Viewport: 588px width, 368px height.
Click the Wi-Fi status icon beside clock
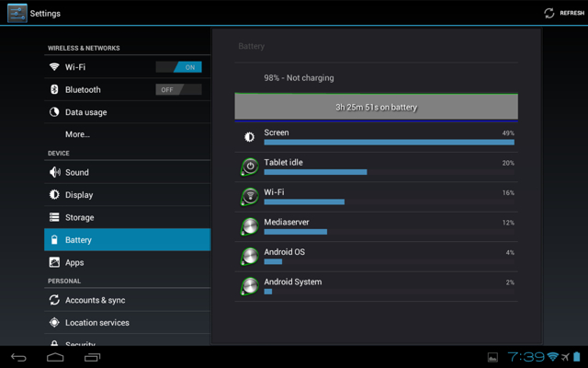553,357
